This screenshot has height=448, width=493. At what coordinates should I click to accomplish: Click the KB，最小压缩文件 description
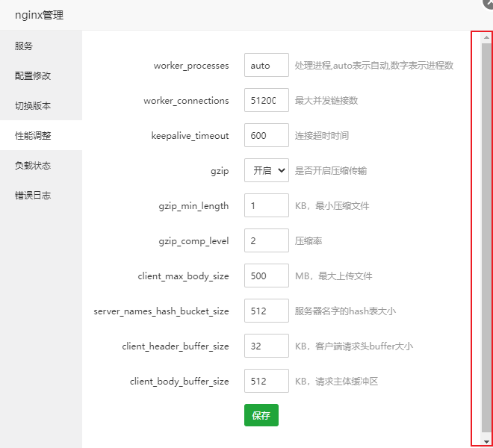[332, 206]
